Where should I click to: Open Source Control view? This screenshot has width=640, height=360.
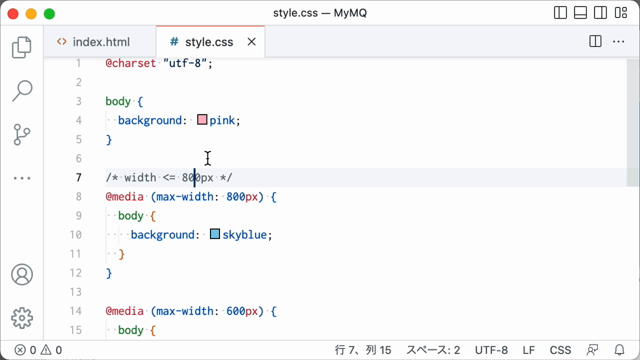22,134
